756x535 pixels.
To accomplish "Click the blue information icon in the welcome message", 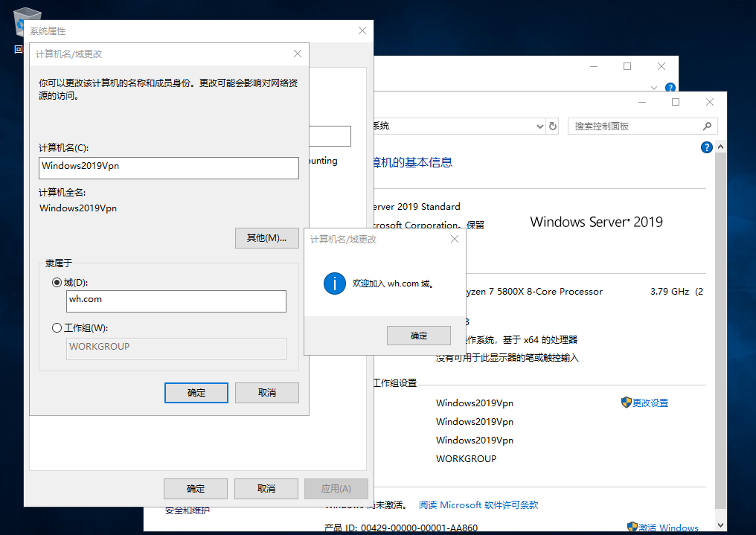I will click(x=335, y=283).
